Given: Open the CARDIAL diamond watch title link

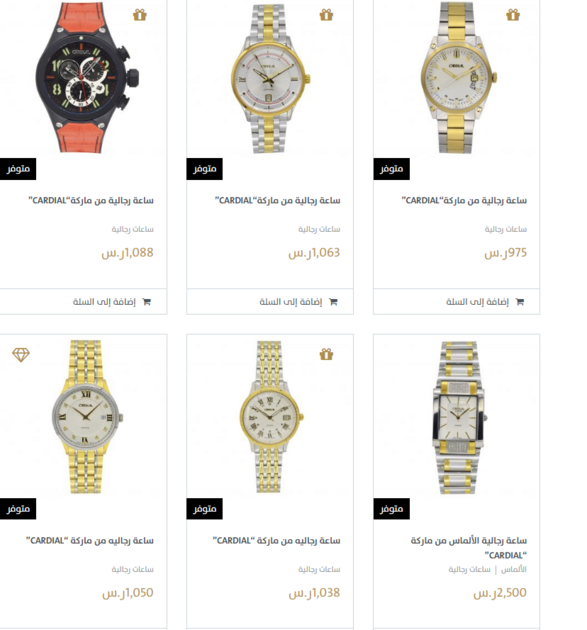Looking at the screenshot, I should pyautogui.click(x=468, y=548).
